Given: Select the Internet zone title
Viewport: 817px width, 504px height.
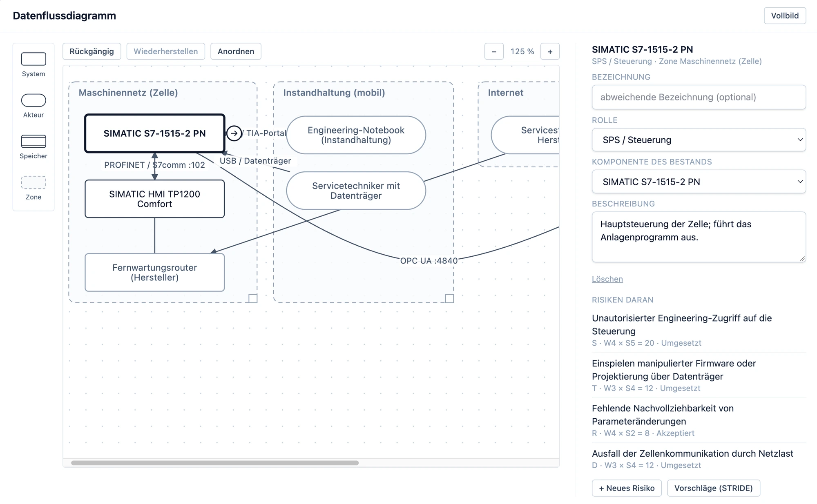Looking at the screenshot, I should click(505, 93).
